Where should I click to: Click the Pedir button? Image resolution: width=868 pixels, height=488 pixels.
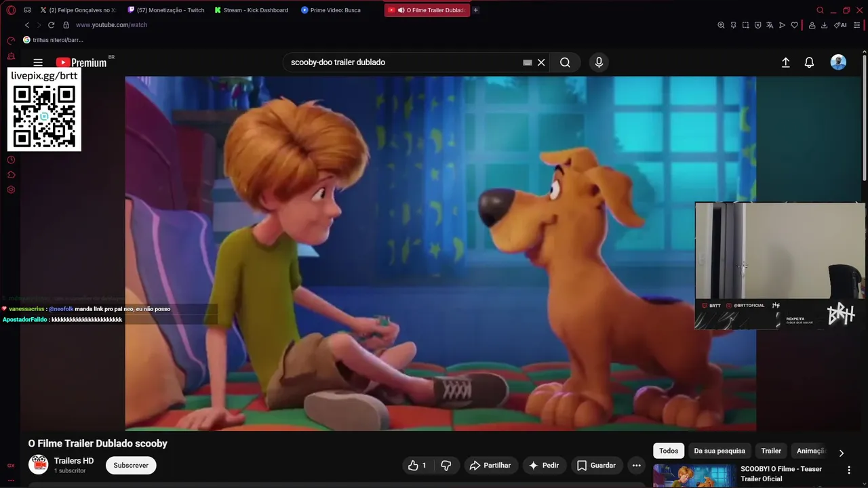pyautogui.click(x=544, y=465)
